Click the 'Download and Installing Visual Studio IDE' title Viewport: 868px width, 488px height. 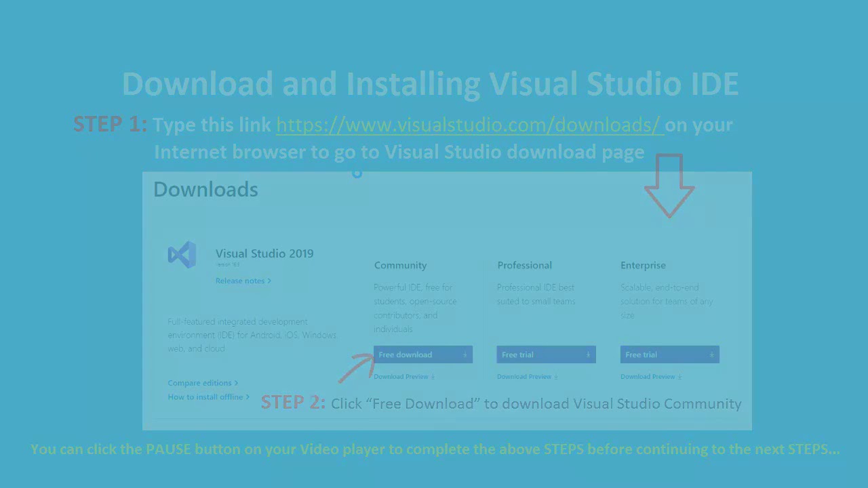(430, 84)
